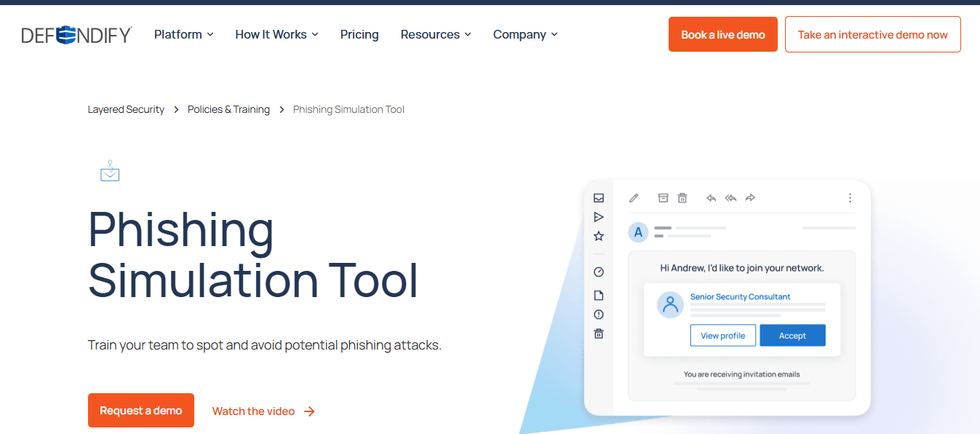Screen dimensions: 980x434
Task: Click the reply-all double arrow icon
Action: (730, 198)
